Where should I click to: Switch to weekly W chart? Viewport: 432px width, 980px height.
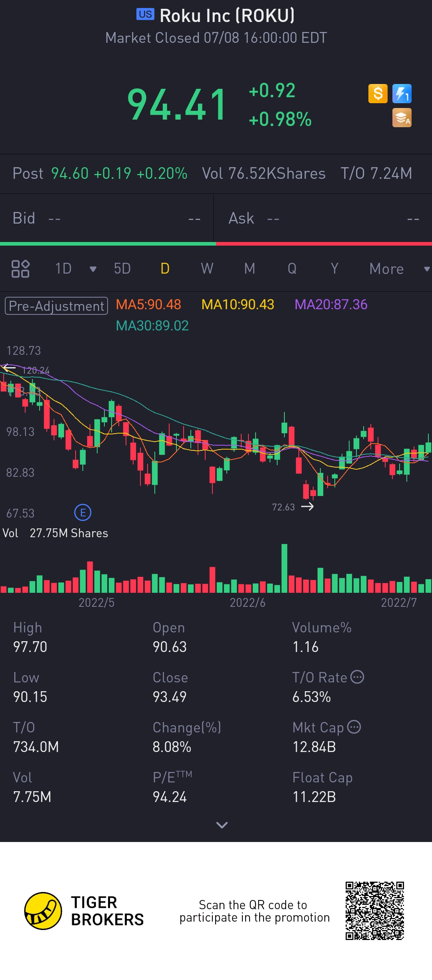click(207, 269)
